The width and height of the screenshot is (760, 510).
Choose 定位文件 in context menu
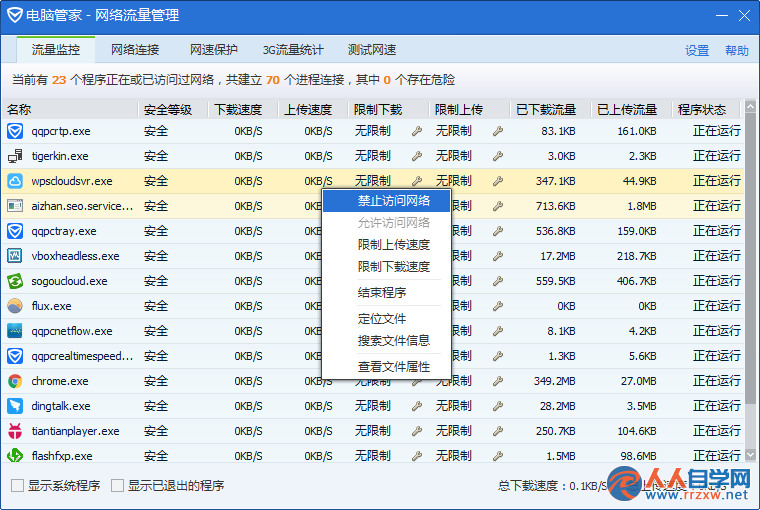point(386,319)
